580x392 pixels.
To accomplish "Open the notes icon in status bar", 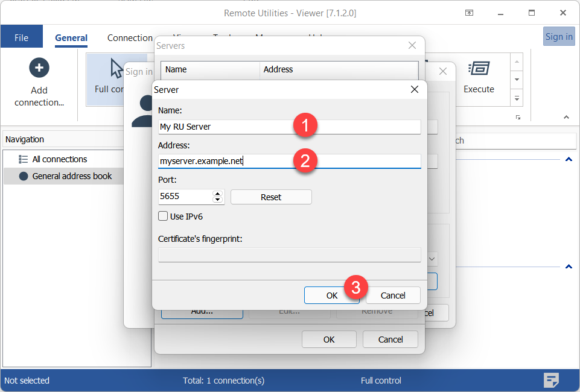I will coord(550,380).
